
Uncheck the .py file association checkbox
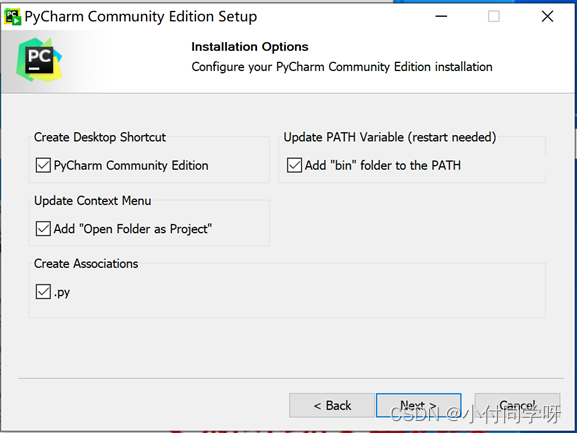(x=43, y=292)
